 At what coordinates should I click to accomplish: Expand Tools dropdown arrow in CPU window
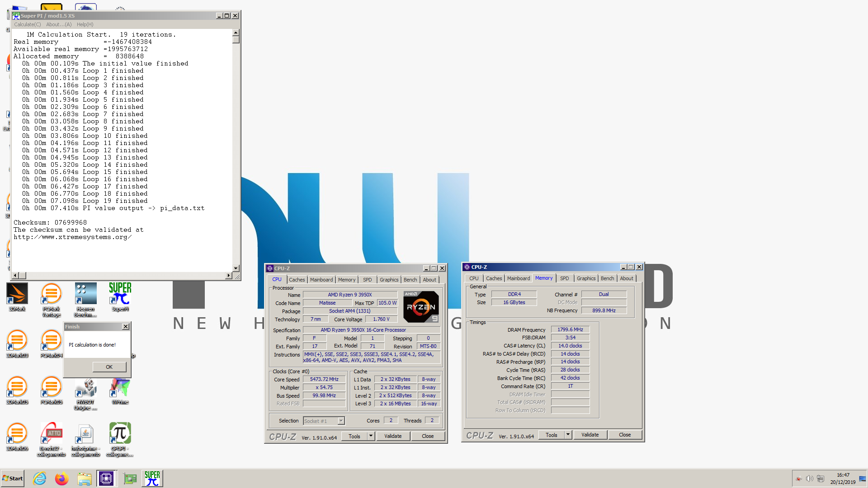[371, 436]
